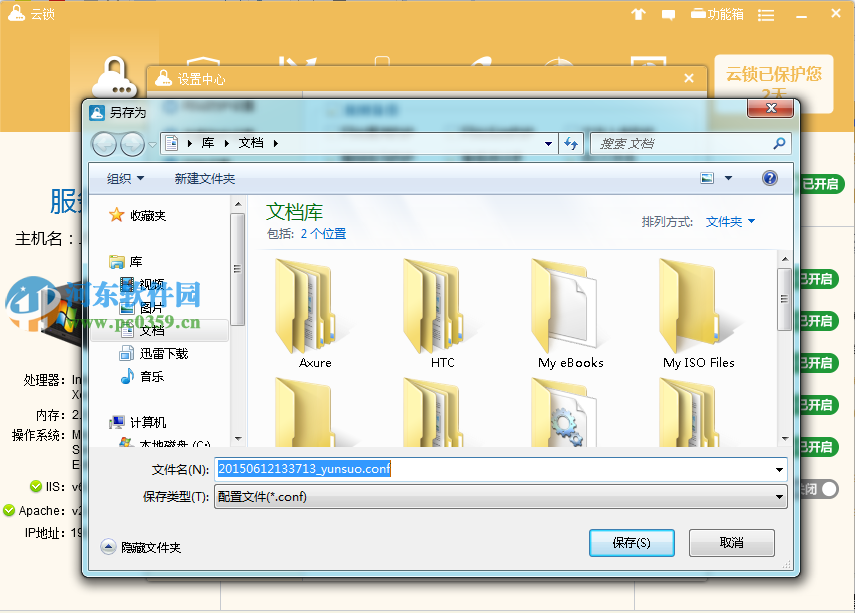Screen dimensions: 855x613
Task: Click the Save (保存) button
Action: click(631, 543)
